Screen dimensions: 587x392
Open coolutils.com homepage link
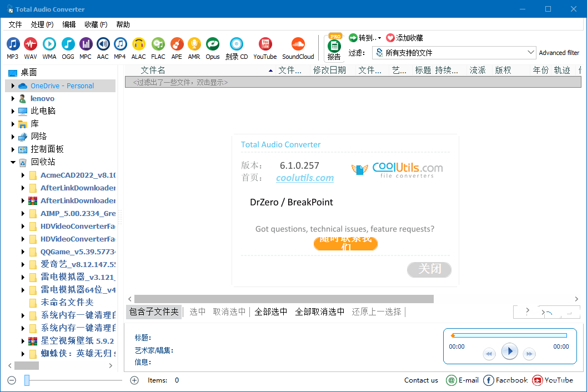pos(305,178)
